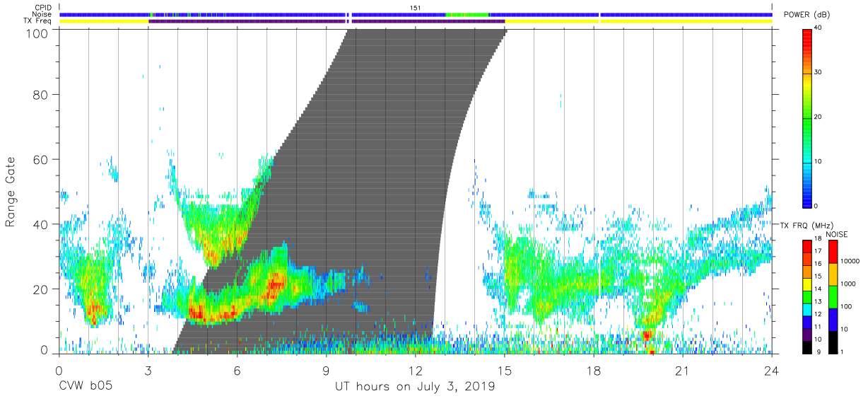
Task: Click the 9 tick on UT hours axis
Action: [x=327, y=371]
